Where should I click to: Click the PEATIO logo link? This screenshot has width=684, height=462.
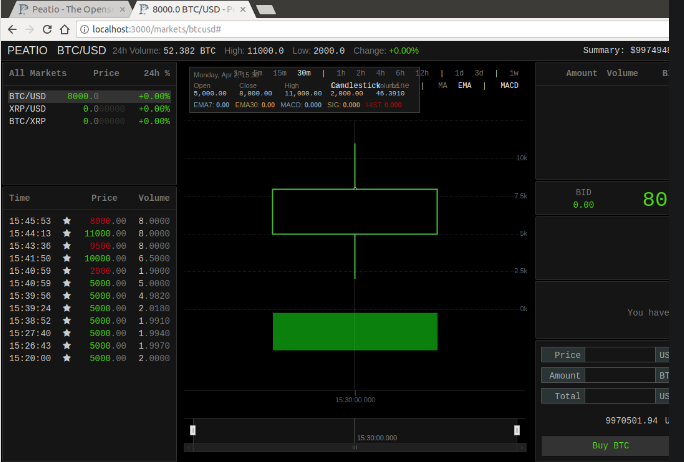click(26, 50)
